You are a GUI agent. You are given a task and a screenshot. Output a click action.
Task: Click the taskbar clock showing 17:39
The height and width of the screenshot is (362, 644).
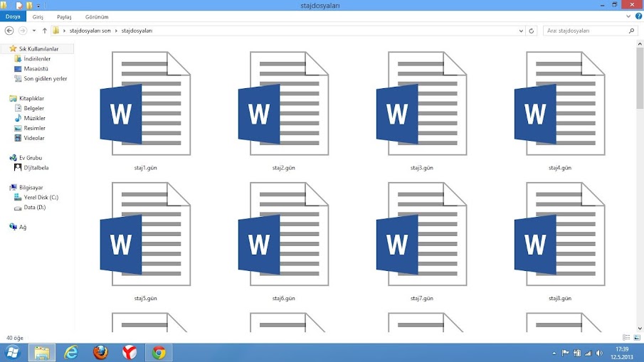(x=622, y=353)
